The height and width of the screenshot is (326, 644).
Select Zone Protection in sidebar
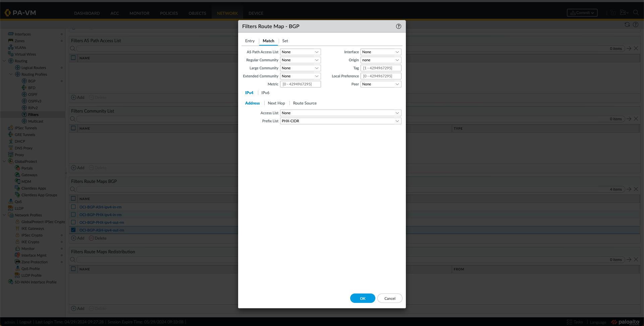pos(34,262)
